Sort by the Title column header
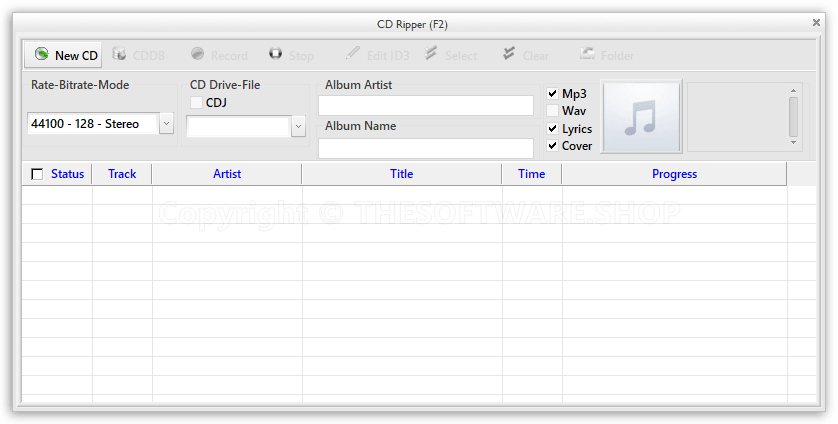This screenshot has height=424, width=838. pos(401,174)
